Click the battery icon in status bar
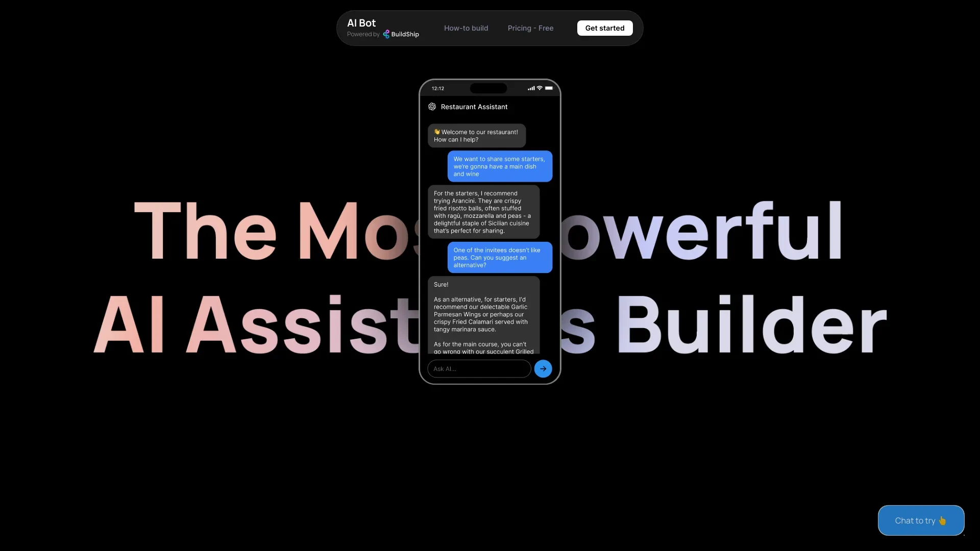 point(549,88)
